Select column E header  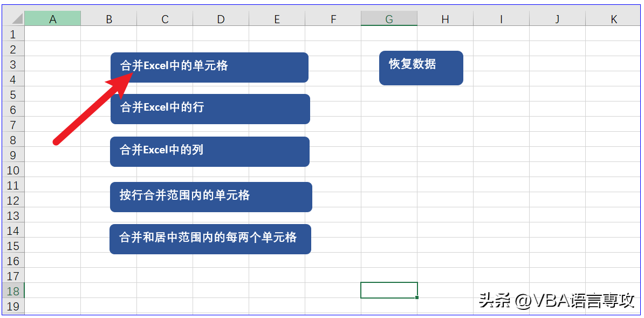pos(277,18)
